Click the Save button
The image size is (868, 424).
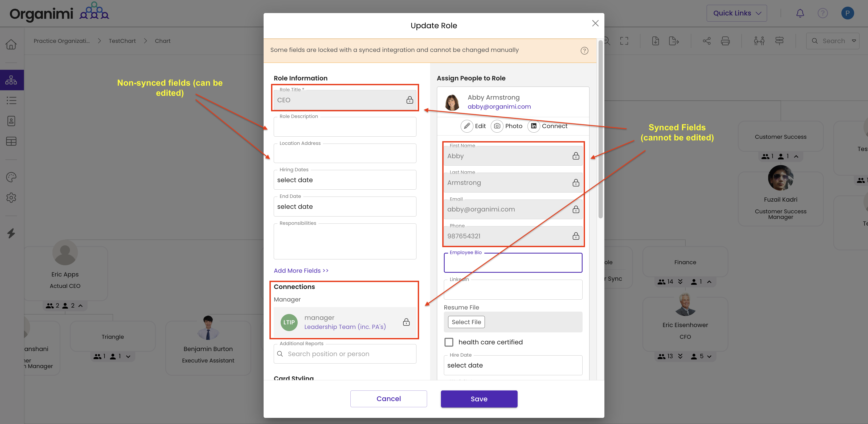pyautogui.click(x=479, y=399)
